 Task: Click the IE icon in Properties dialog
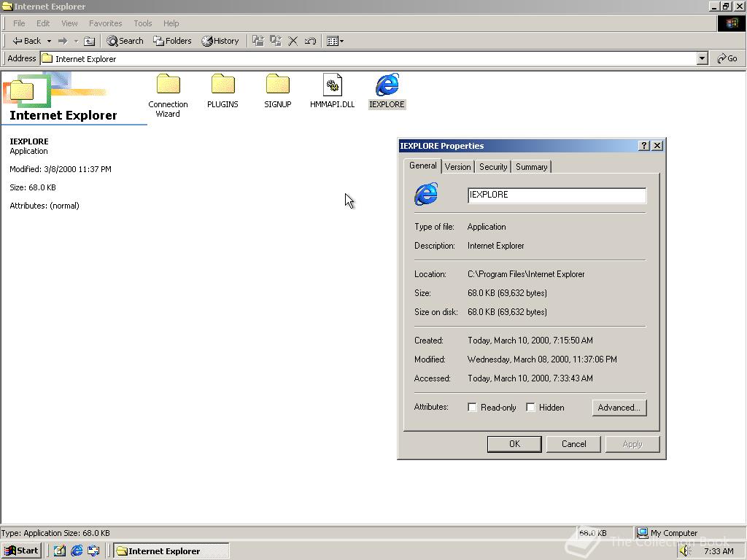(x=426, y=194)
